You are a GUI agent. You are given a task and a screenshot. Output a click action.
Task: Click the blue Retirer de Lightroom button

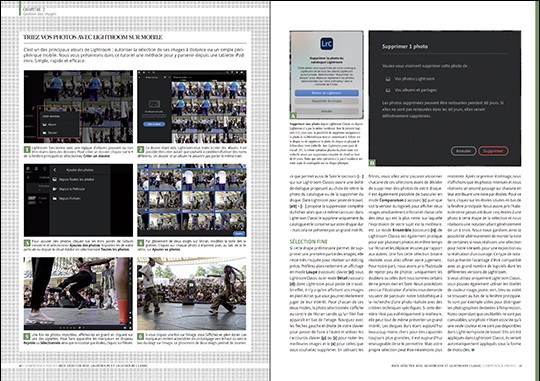[x=326, y=93]
